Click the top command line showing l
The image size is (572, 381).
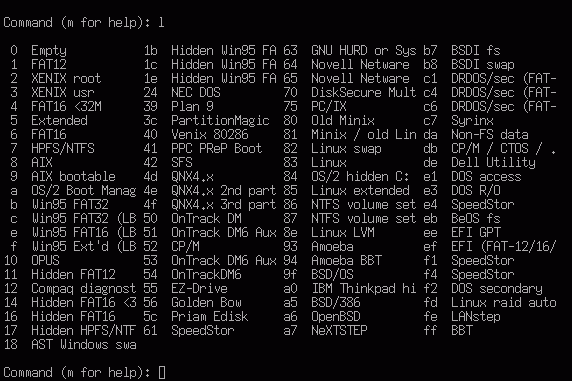click(84, 23)
